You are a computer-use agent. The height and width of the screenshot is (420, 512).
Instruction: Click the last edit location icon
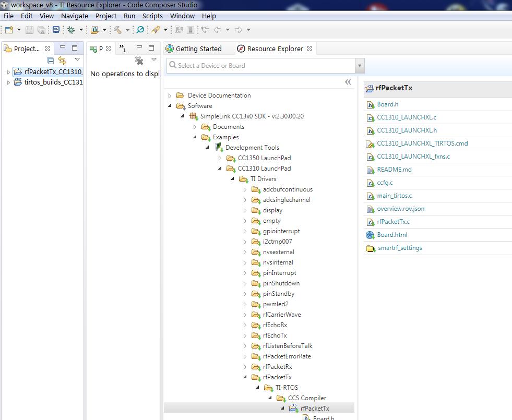(205, 30)
